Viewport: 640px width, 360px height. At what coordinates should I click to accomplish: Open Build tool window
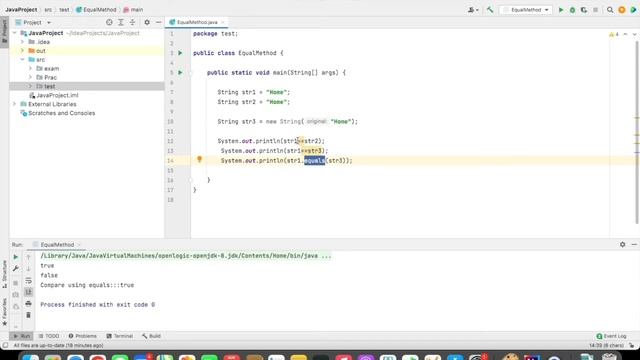151,336
